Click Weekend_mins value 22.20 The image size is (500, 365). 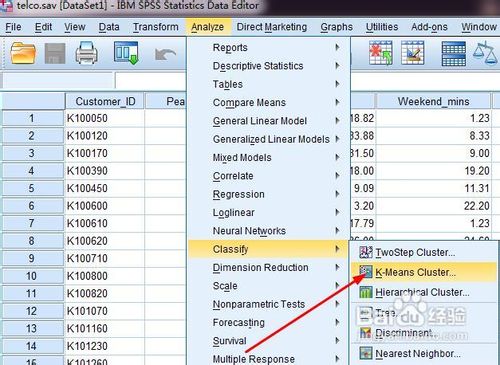tap(433, 206)
